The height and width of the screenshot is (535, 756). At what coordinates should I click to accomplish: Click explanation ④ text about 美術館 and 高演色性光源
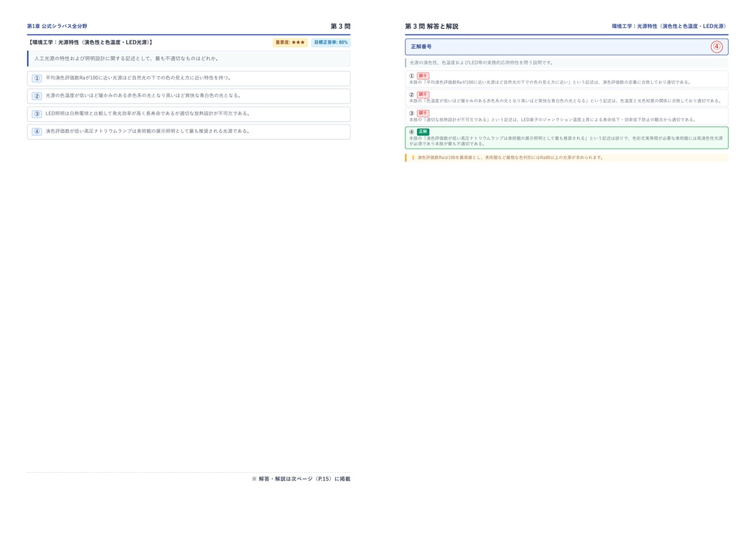(x=566, y=141)
